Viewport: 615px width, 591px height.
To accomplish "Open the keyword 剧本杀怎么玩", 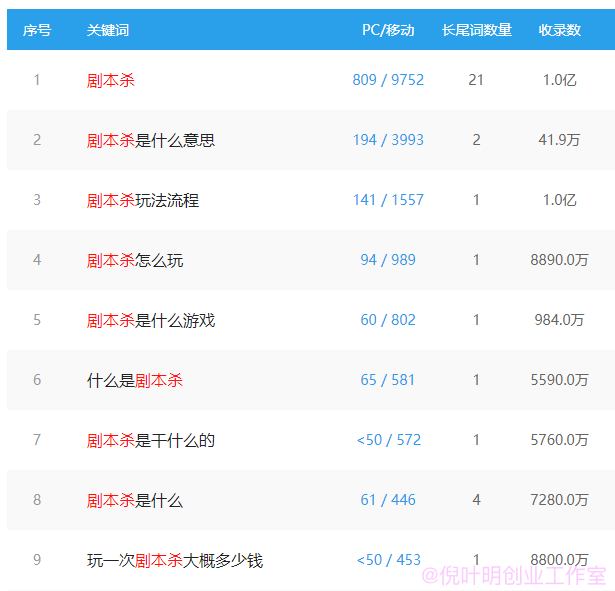I will point(135,260).
